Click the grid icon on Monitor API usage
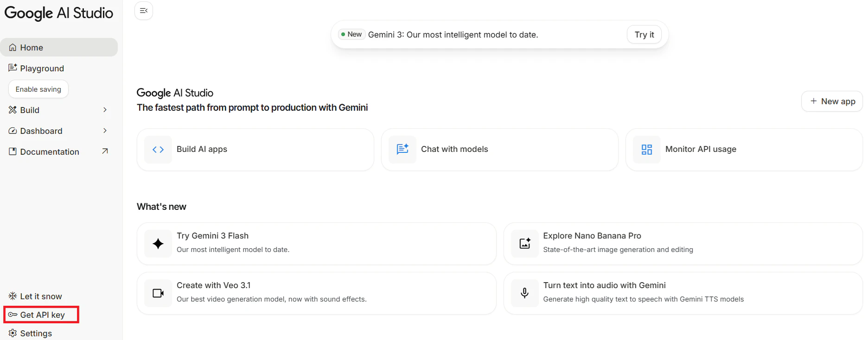 647,150
